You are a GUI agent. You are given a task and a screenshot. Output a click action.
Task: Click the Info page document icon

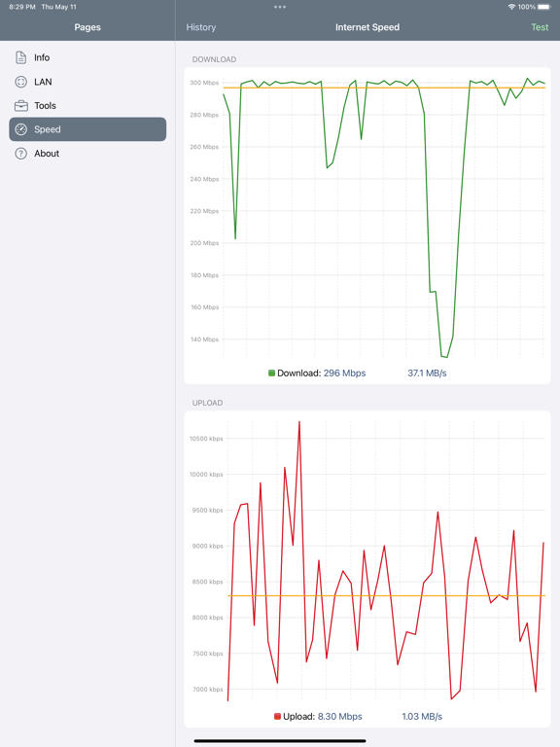tap(21, 57)
